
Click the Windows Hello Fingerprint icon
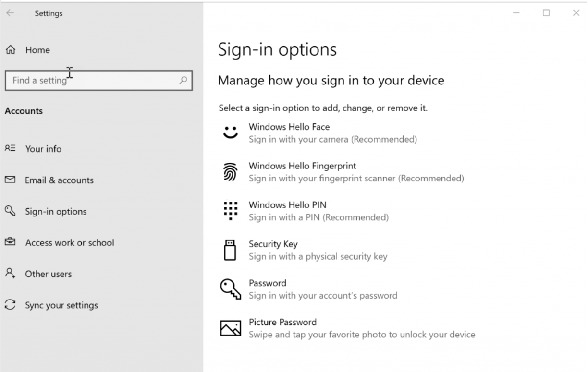click(231, 171)
